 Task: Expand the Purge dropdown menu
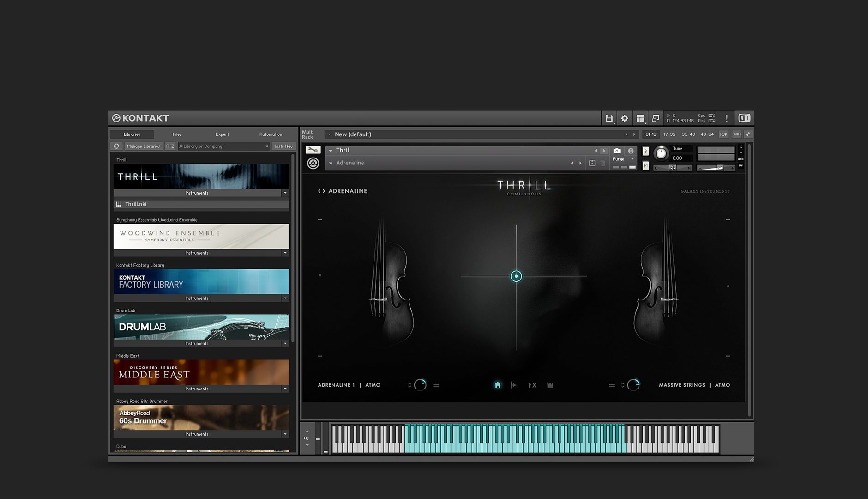click(623, 159)
